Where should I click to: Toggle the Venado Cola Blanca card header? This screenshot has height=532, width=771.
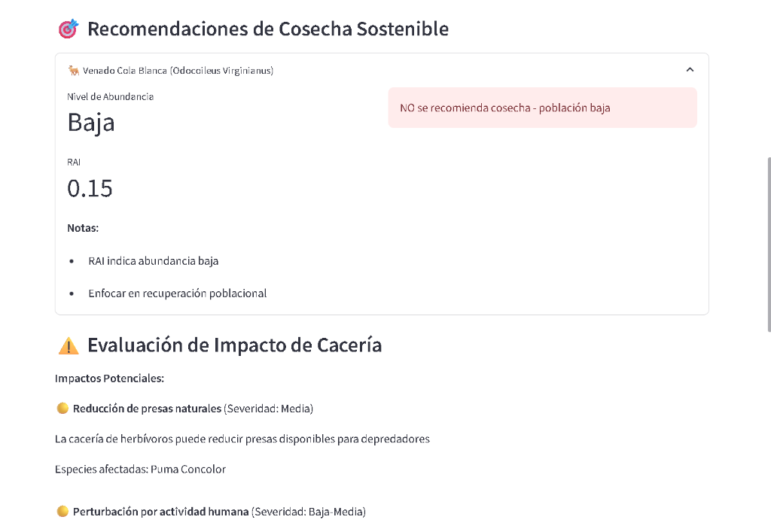[376, 69]
